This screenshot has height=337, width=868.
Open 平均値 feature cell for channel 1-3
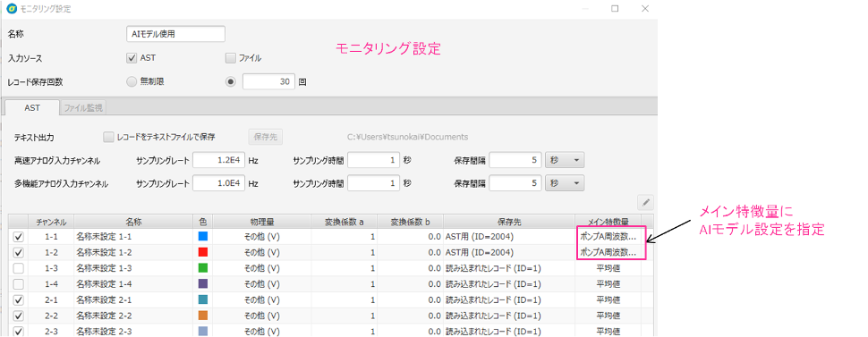click(608, 268)
